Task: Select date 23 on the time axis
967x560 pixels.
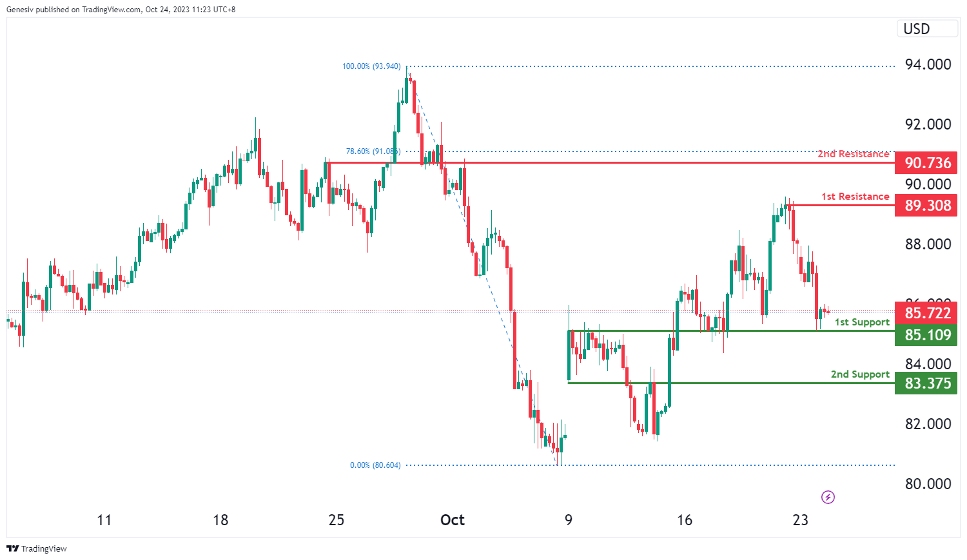Action: pos(800,520)
